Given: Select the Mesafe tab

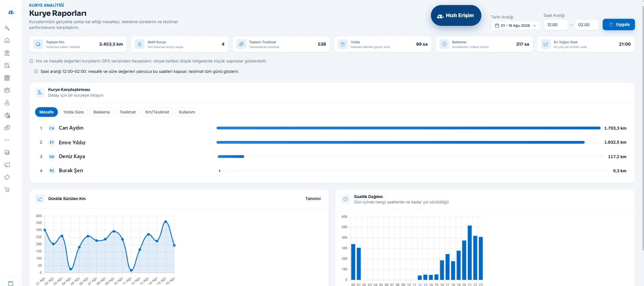Looking at the screenshot, I should point(46,112).
